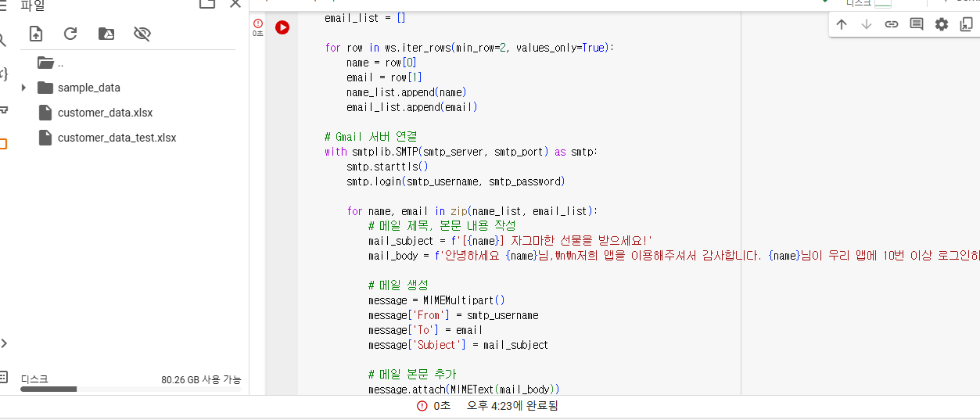Screen dimensions: 980x420
Task: Click the 'mail_subject = f' code line
Action: (x=510, y=241)
